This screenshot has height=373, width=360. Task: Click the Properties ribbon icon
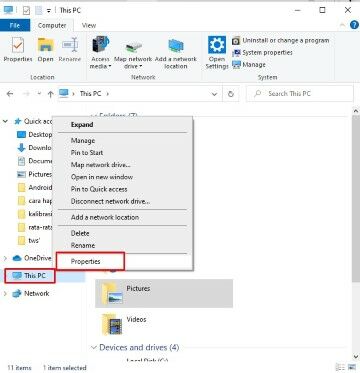coord(18,50)
